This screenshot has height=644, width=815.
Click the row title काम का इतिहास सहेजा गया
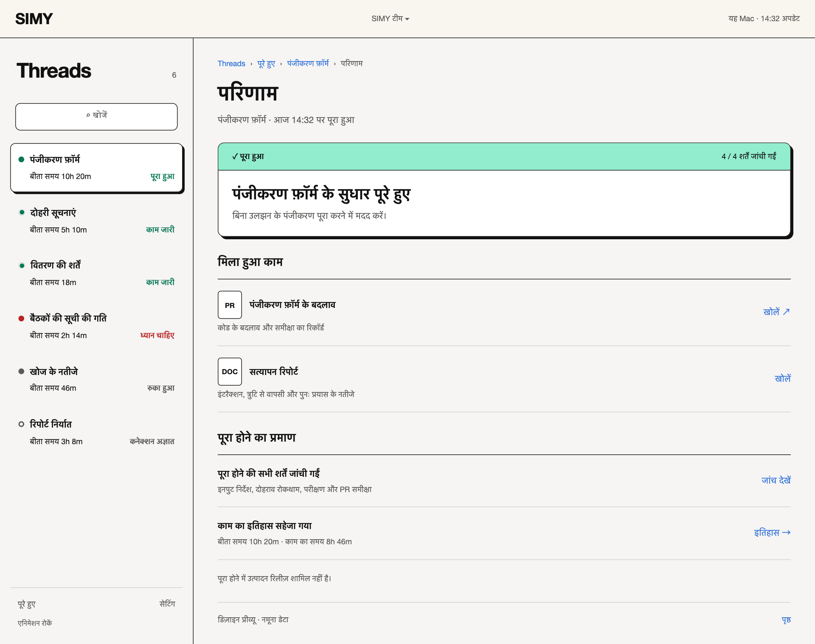pos(264,526)
